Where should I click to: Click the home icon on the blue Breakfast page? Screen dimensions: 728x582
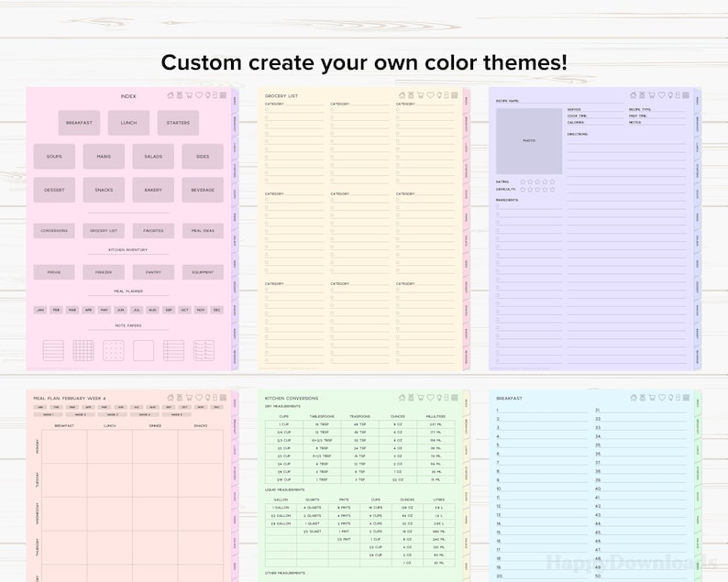[634, 398]
